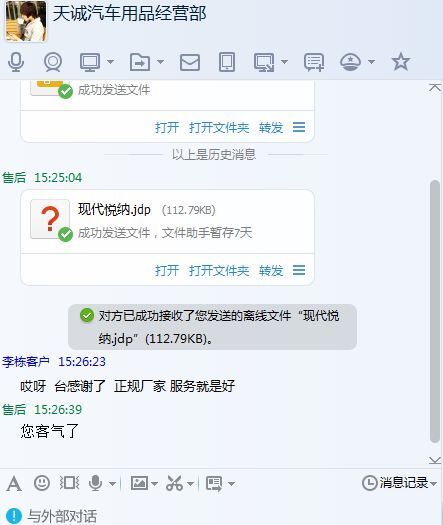
Task: Open the emoji smiley picker
Action: click(x=42, y=483)
